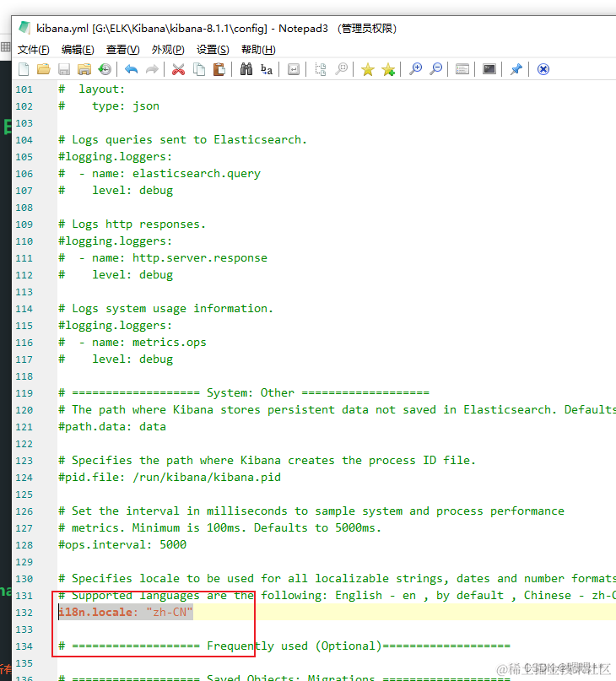Click line number 132 in margin

pos(24,613)
